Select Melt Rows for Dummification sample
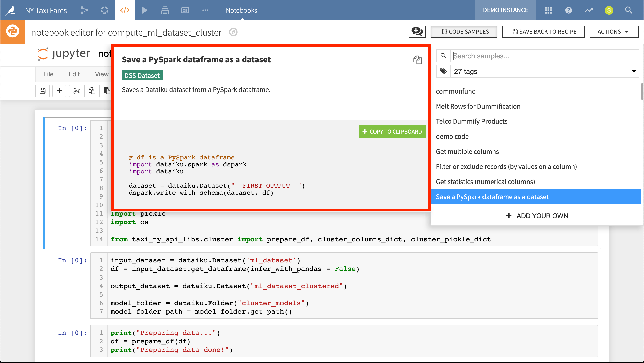The height and width of the screenshot is (363, 644). [x=536, y=106]
